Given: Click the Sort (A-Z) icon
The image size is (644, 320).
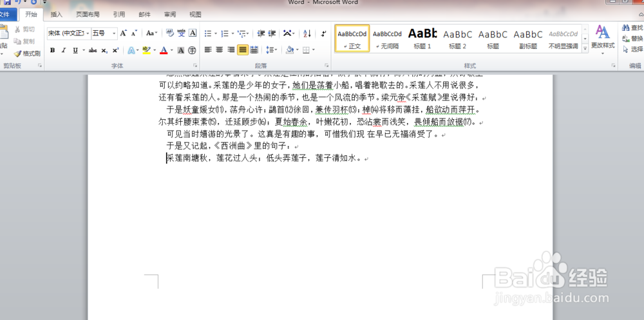Looking at the screenshot, I should pyautogui.click(x=307, y=33).
